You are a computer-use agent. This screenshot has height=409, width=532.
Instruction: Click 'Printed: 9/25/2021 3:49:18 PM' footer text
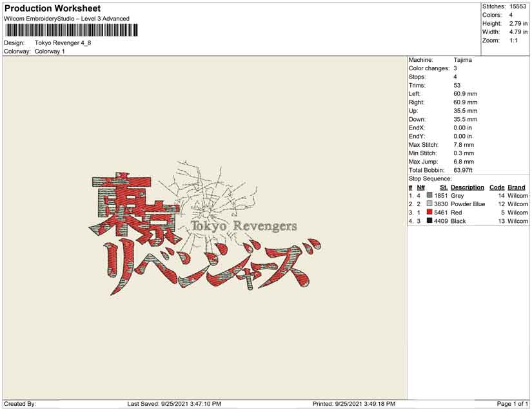(x=354, y=404)
